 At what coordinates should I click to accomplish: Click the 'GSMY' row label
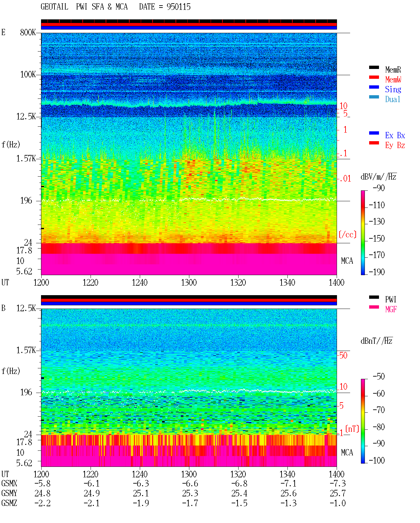coord(9,493)
